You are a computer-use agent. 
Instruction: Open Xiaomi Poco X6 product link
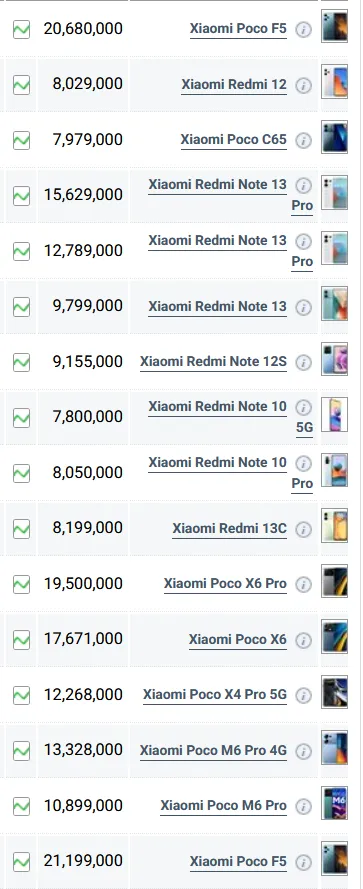click(238, 640)
